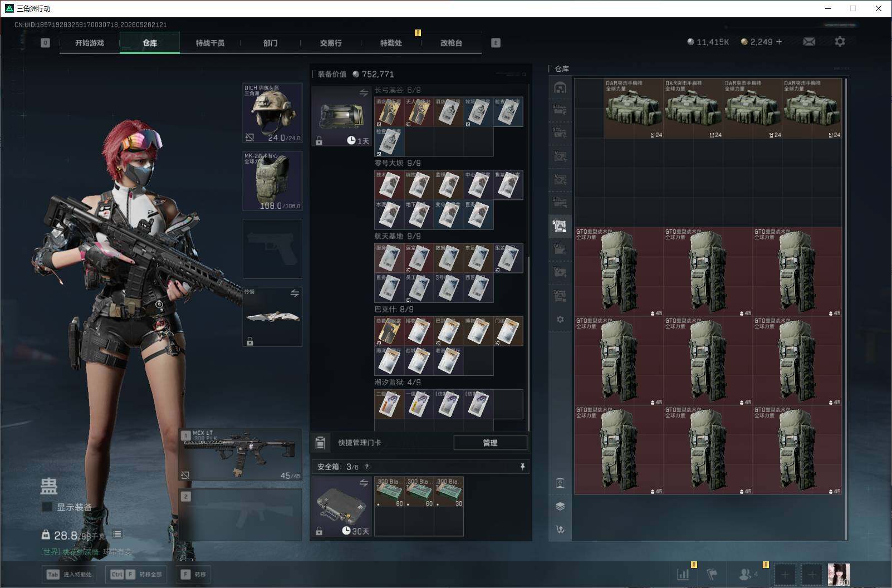Go to the 部门 tab

pyautogui.click(x=270, y=43)
